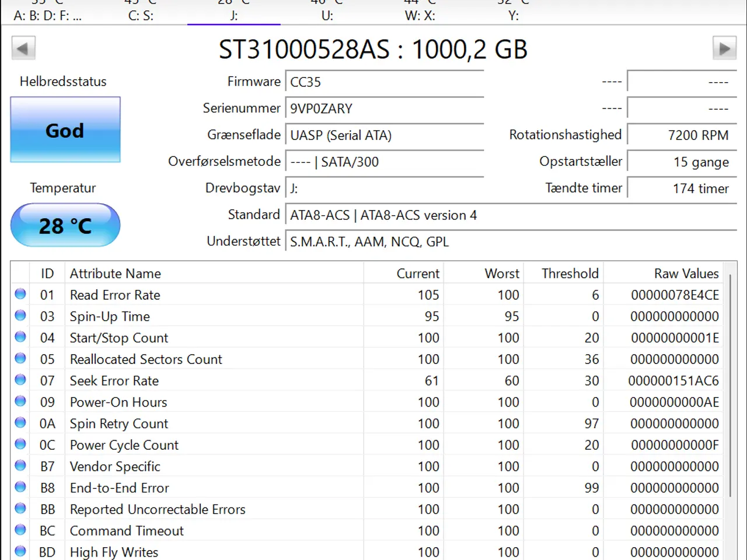
Task: Click the serial number field 9VP0ZARY
Action: (x=385, y=109)
